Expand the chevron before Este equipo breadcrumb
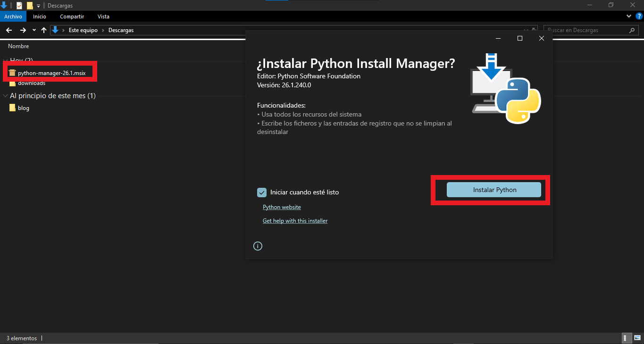The width and height of the screenshot is (644, 344). pyautogui.click(x=64, y=30)
